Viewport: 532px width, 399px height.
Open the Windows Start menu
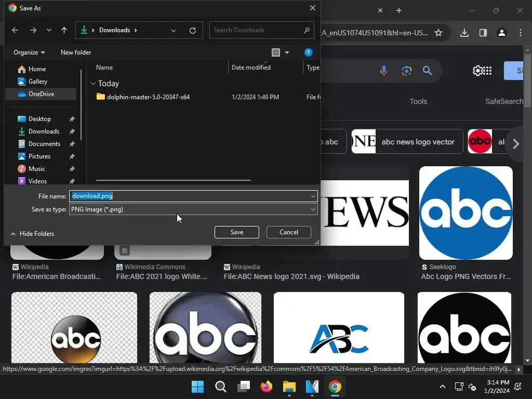[197, 387]
